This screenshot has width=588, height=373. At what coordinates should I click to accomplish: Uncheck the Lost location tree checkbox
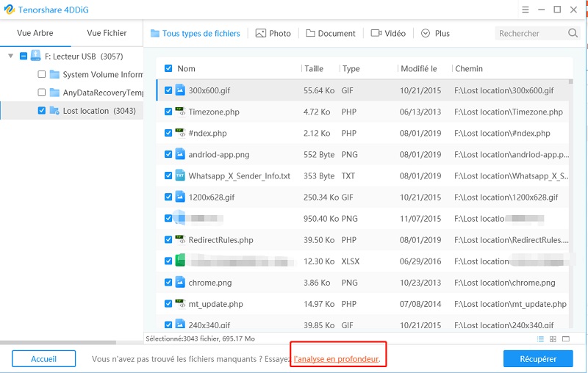[x=42, y=110]
